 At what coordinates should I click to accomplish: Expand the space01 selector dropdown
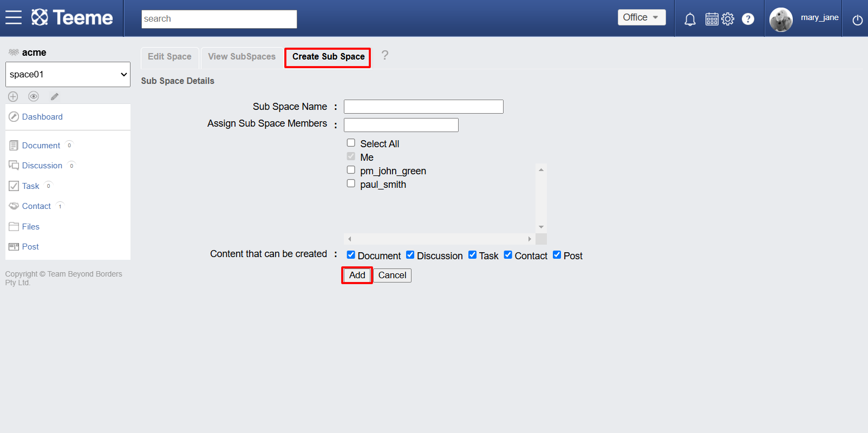click(x=68, y=74)
